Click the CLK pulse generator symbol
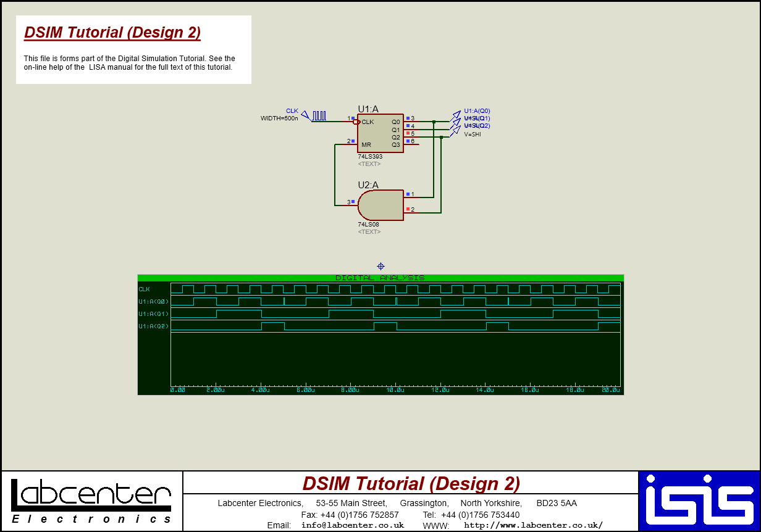The height and width of the screenshot is (532, 761). point(319,115)
